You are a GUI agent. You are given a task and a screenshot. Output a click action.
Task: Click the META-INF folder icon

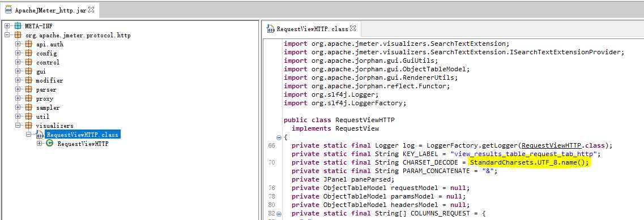tap(17, 26)
